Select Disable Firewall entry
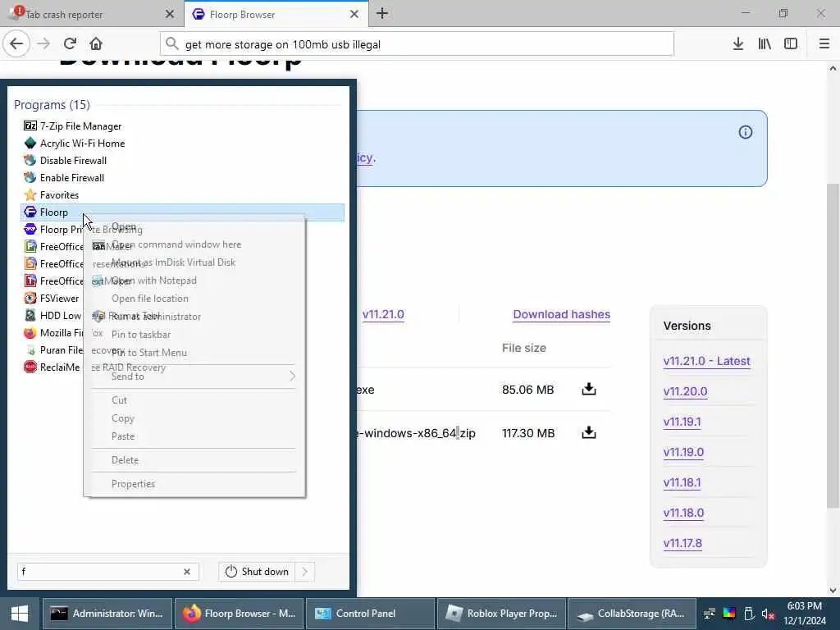This screenshot has height=630, width=840. point(182,160)
